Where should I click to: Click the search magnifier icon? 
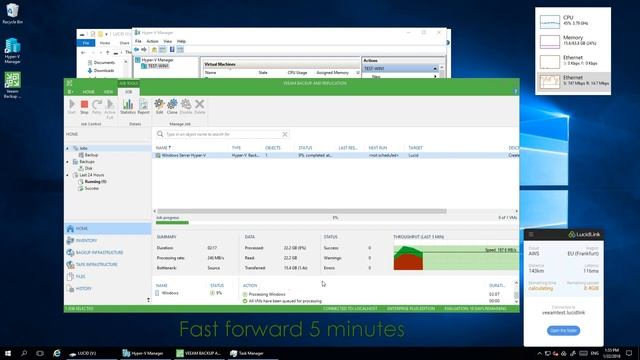point(160,134)
